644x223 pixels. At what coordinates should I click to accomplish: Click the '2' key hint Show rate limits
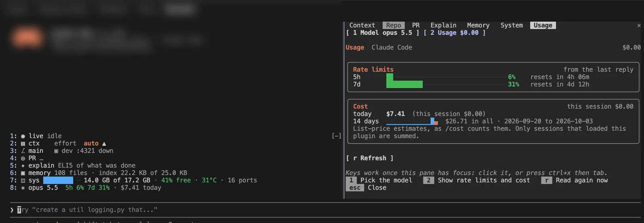(428, 180)
